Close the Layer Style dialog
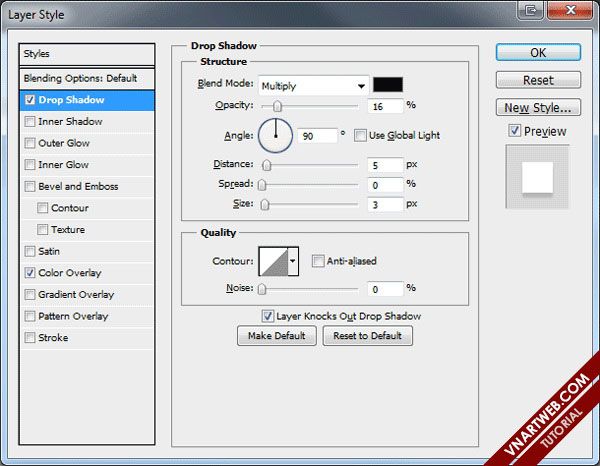600x466 pixels. point(572,8)
